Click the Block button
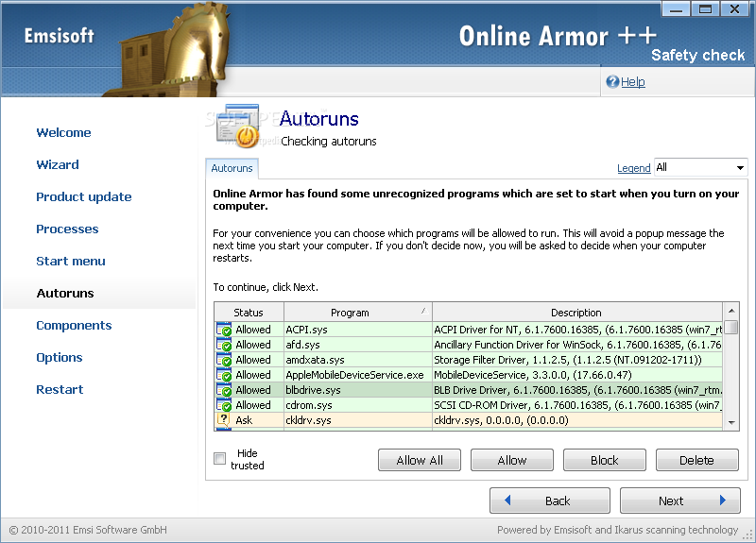 (x=605, y=460)
